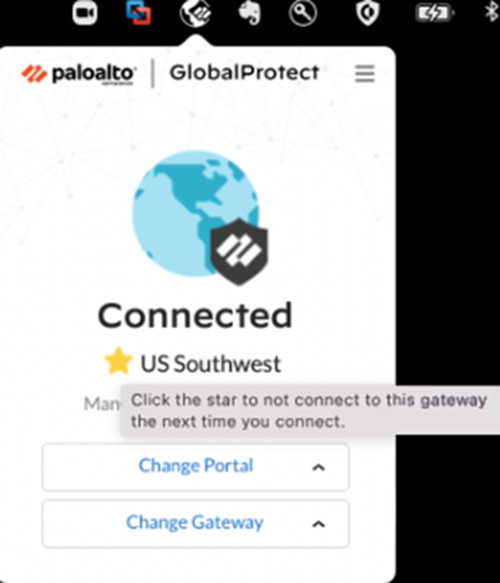Open the Evernote elephant menu bar icon
The height and width of the screenshot is (583, 500).
pyautogui.click(x=249, y=13)
